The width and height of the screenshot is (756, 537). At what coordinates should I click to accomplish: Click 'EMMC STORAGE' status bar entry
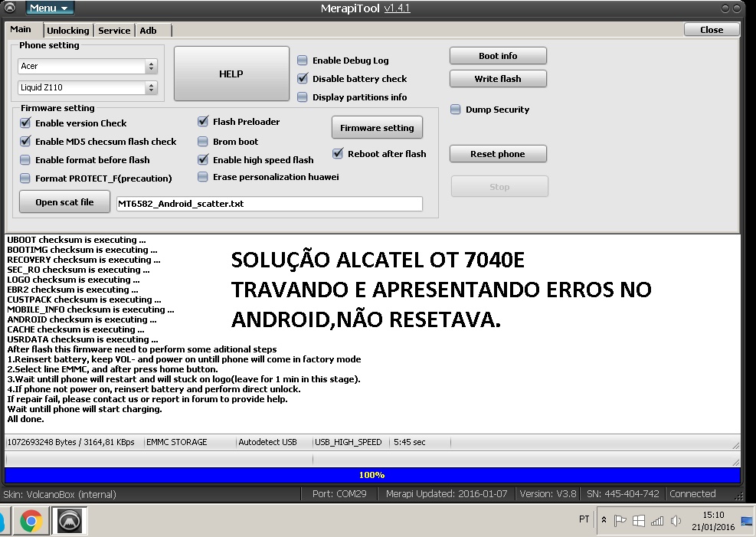(x=176, y=442)
